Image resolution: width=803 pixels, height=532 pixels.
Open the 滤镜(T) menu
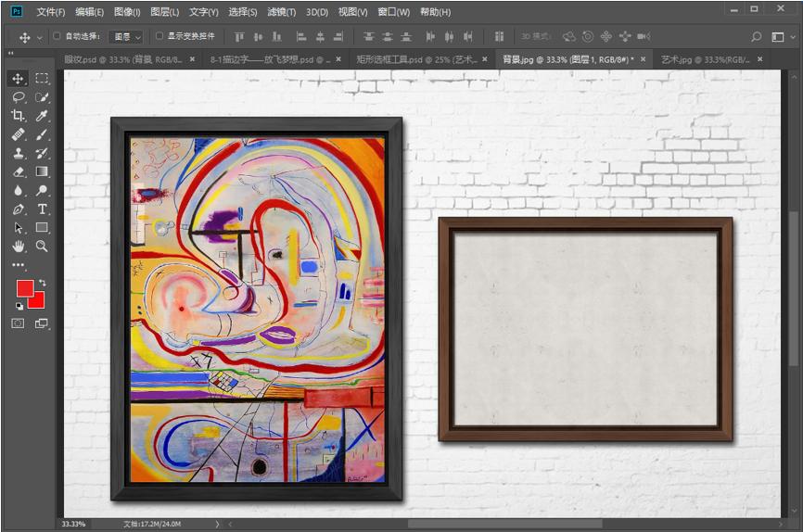(x=280, y=12)
